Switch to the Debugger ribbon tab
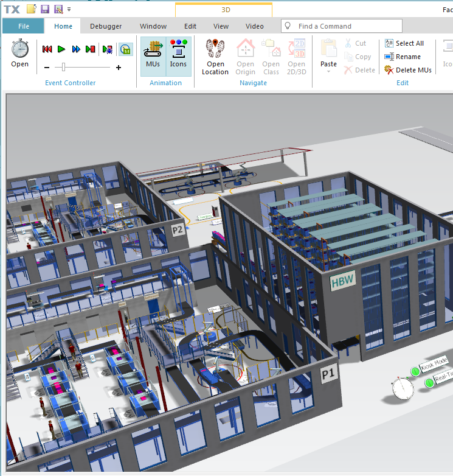The height and width of the screenshot is (476, 453). [106, 26]
